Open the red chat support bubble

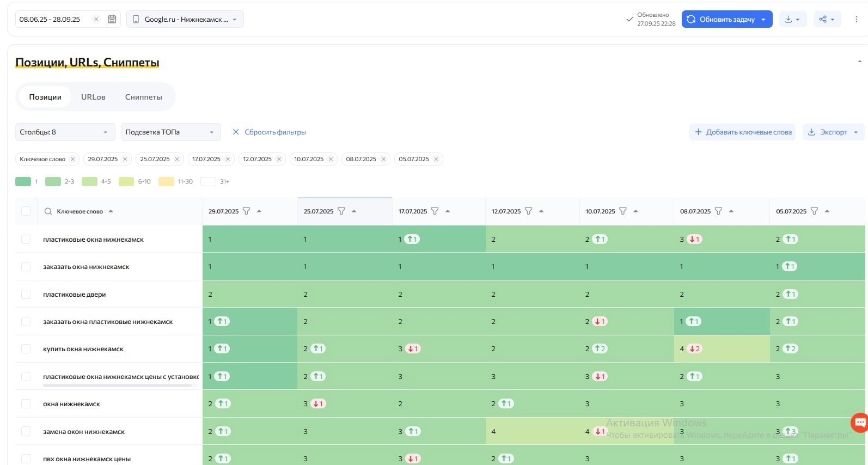coord(860,422)
